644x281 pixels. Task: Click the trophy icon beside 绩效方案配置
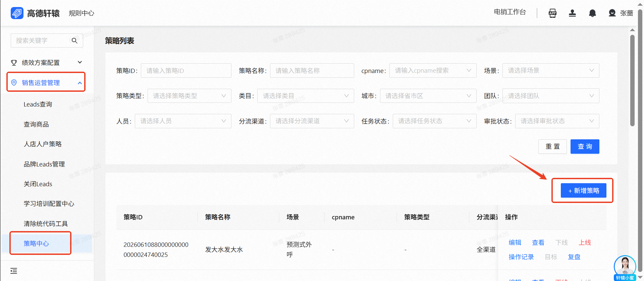pos(14,63)
